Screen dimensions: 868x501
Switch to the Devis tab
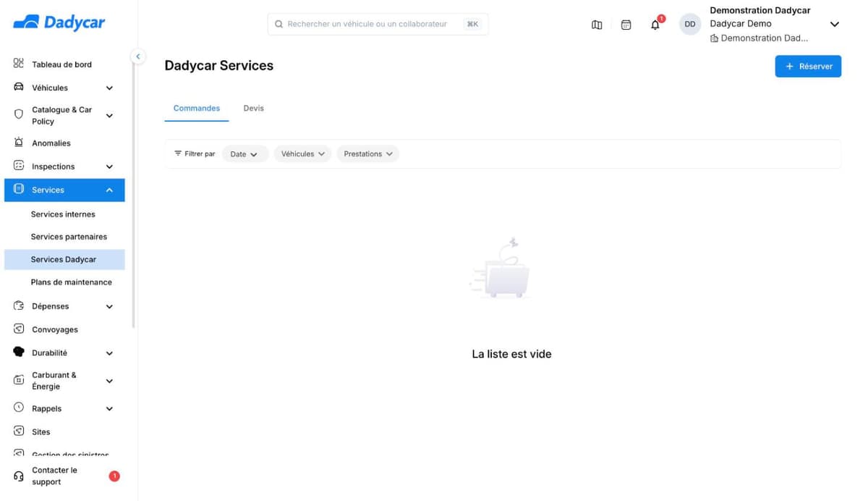pos(253,108)
